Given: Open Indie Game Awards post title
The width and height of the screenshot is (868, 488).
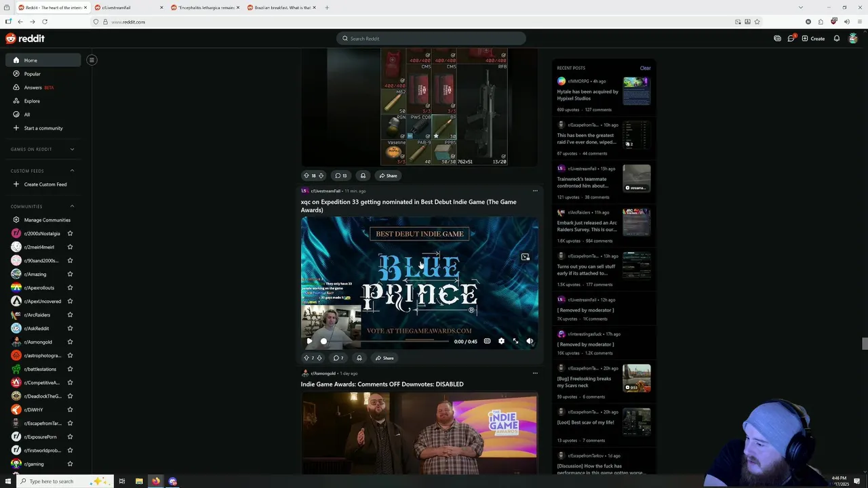Looking at the screenshot, I should click(382, 384).
